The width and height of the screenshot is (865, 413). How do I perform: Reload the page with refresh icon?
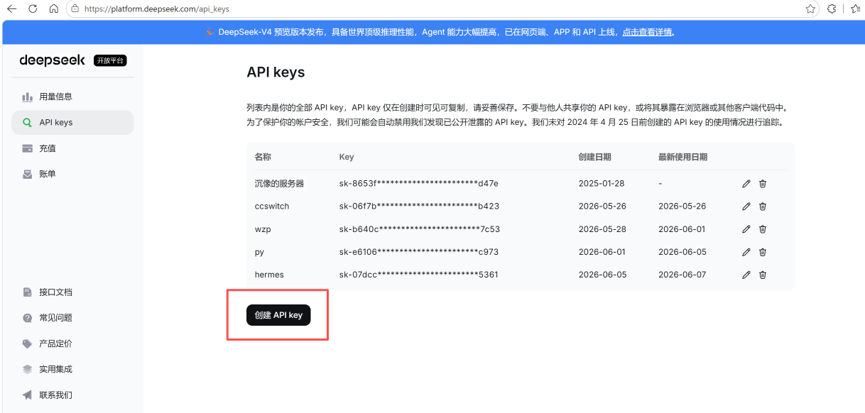pos(33,9)
